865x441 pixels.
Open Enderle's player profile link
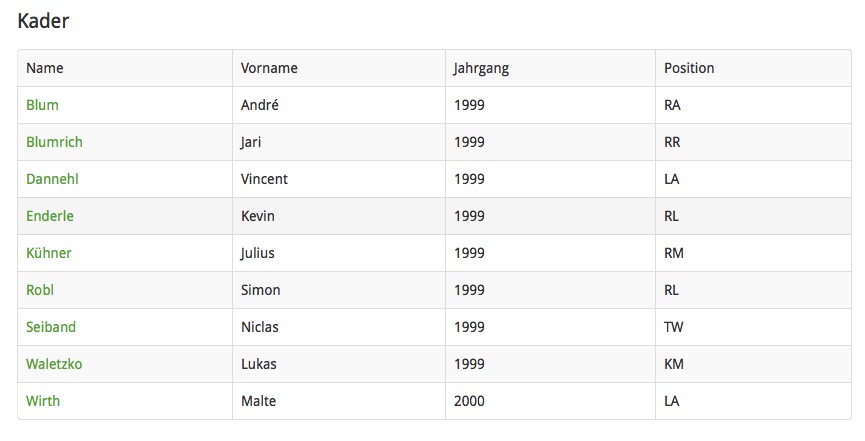click(x=50, y=216)
